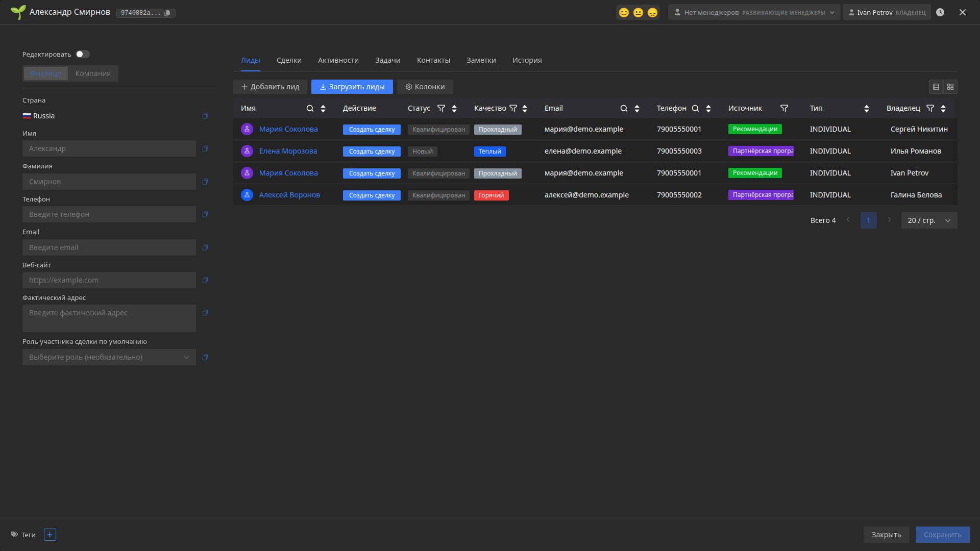Image resolution: width=980 pixels, height=551 pixels.
Task: Copy the client ID 9740882a
Action: (167, 13)
